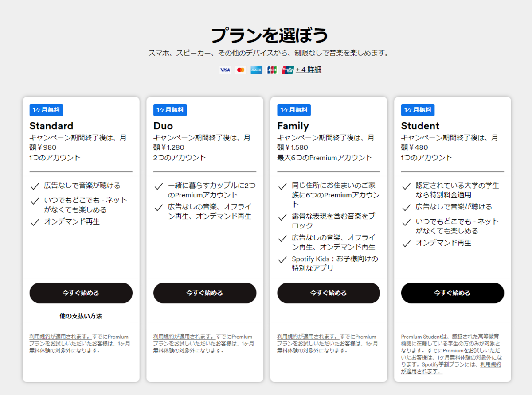This screenshot has height=395, width=532.
Task: Click the 1ヶ月無料 badge on Family card
Action: (x=294, y=110)
